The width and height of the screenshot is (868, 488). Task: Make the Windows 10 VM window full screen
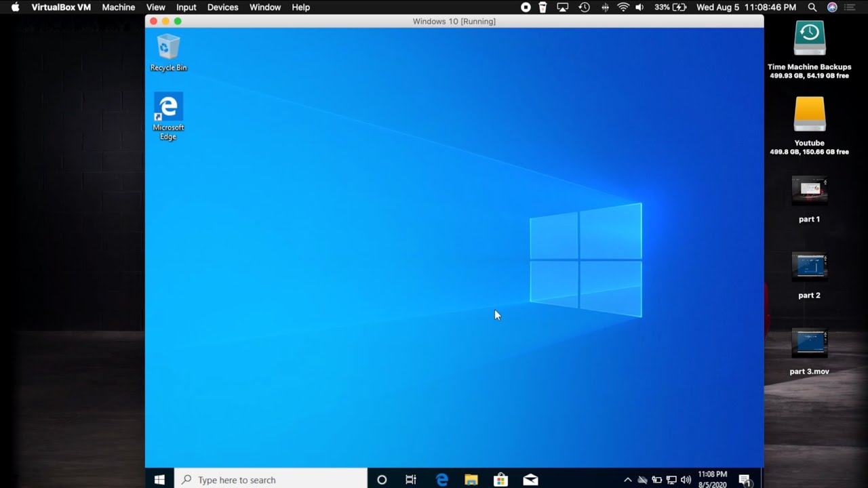tap(178, 21)
